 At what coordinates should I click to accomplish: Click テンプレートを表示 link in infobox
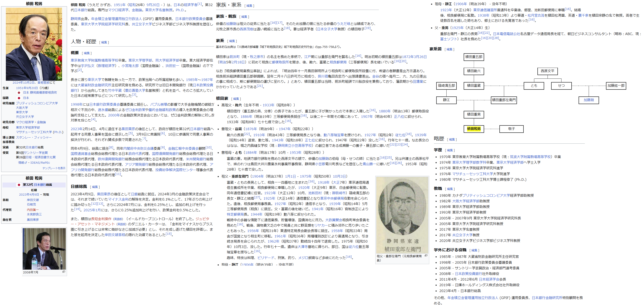pos(54,168)
